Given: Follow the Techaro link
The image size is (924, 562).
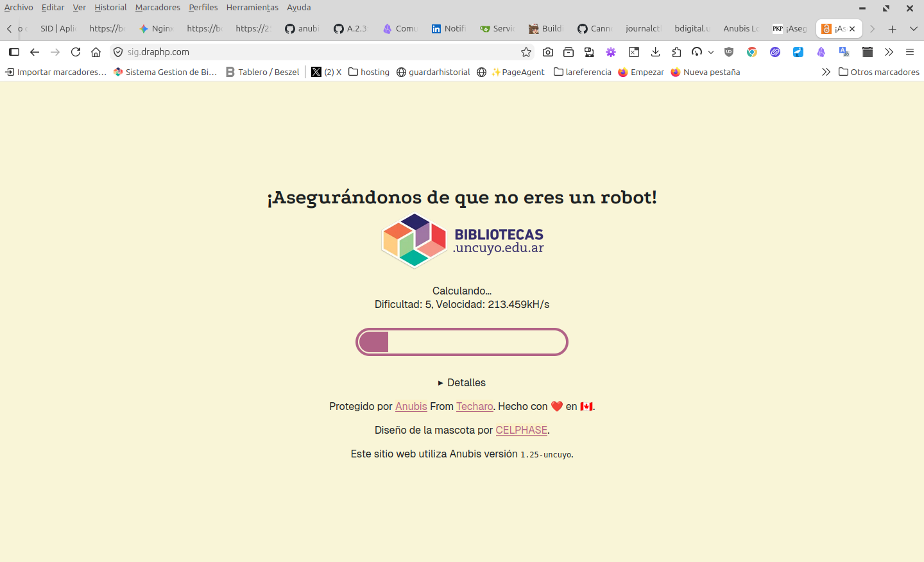Looking at the screenshot, I should pos(475,406).
